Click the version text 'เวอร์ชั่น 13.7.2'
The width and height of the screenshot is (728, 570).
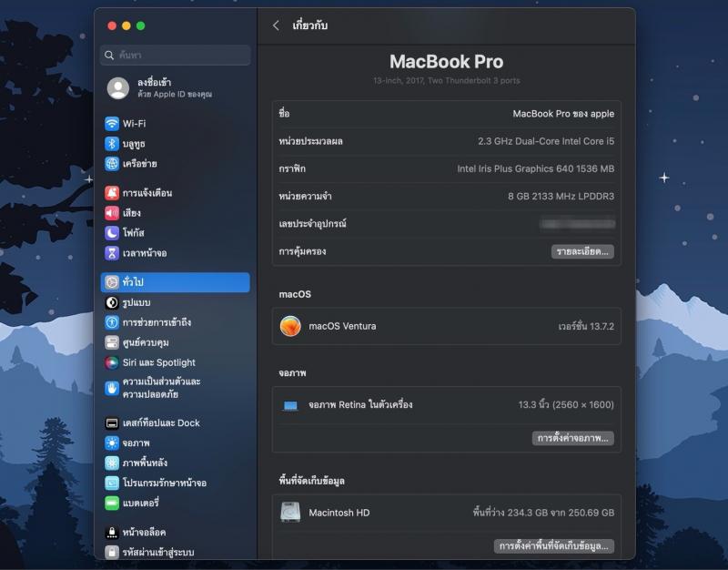click(586, 326)
